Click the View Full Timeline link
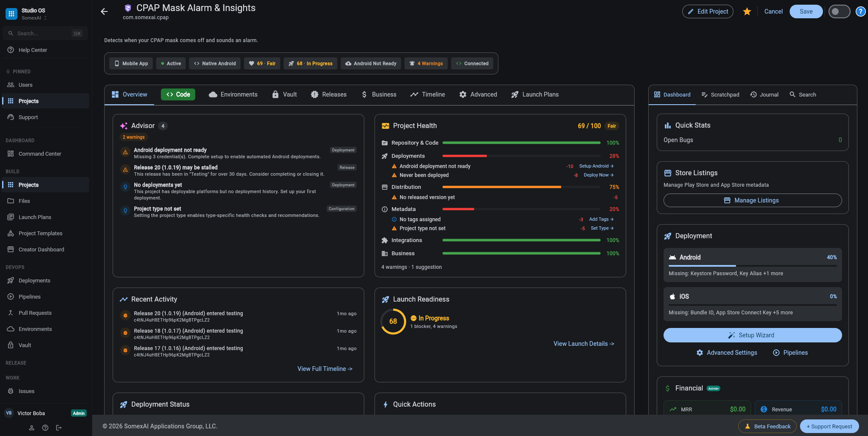868x436 pixels. point(325,369)
